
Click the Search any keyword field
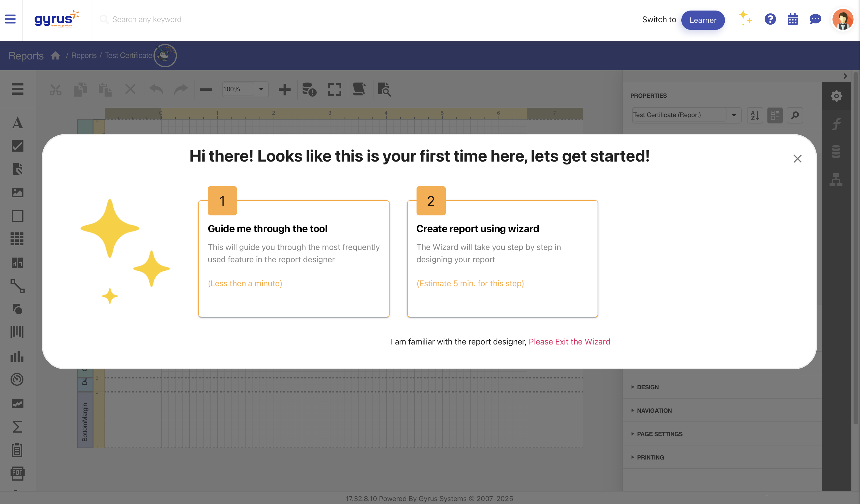pyautogui.click(x=147, y=19)
